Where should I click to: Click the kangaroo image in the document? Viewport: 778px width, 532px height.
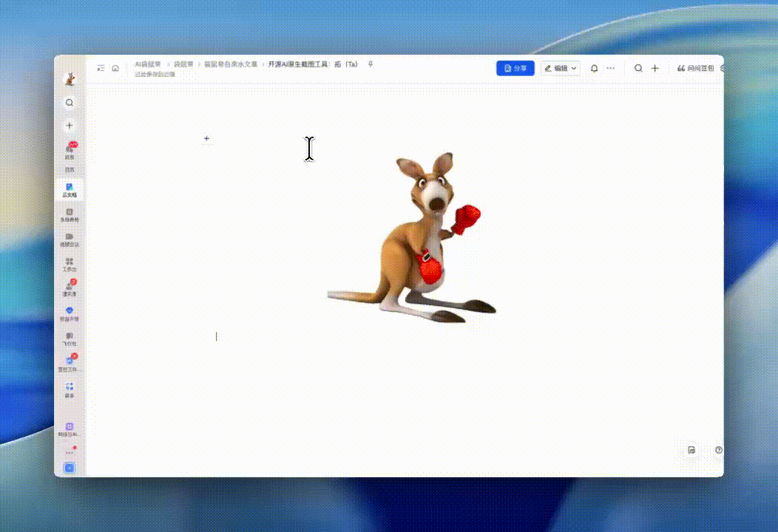[x=412, y=237]
